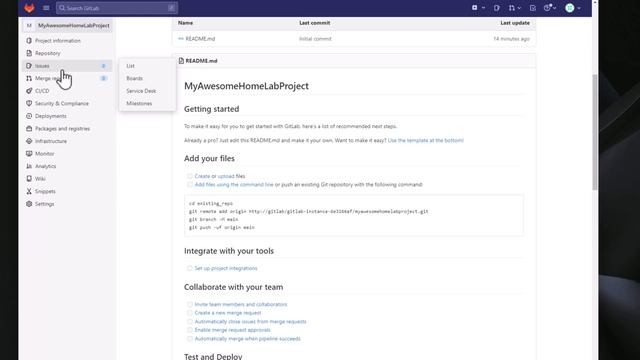Follow 'Use the template at the bottom' link

click(x=425, y=140)
